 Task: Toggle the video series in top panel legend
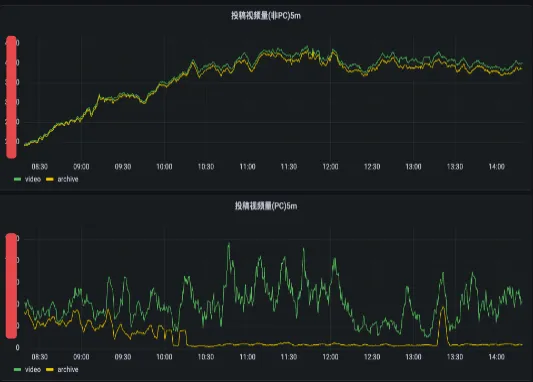tap(33, 179)
